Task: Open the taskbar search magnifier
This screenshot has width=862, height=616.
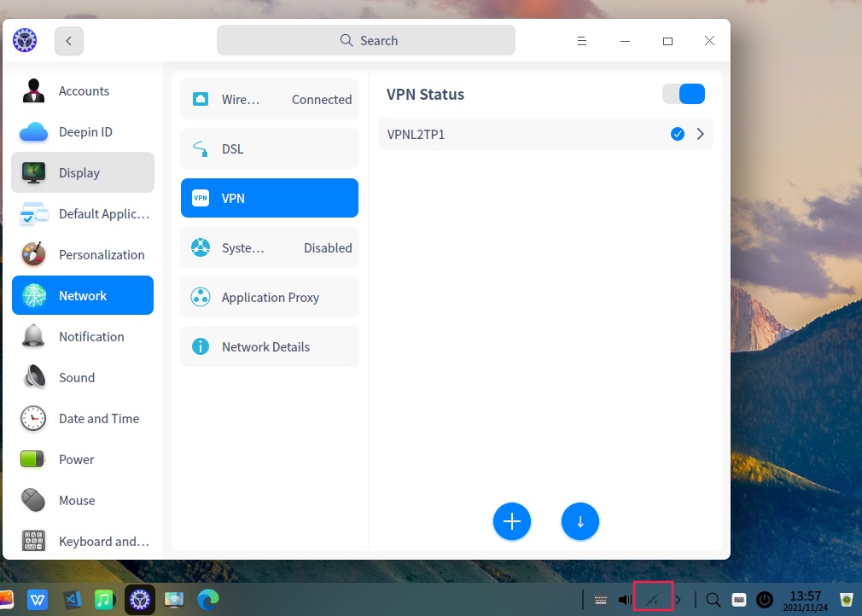Action: coord(713,599)
